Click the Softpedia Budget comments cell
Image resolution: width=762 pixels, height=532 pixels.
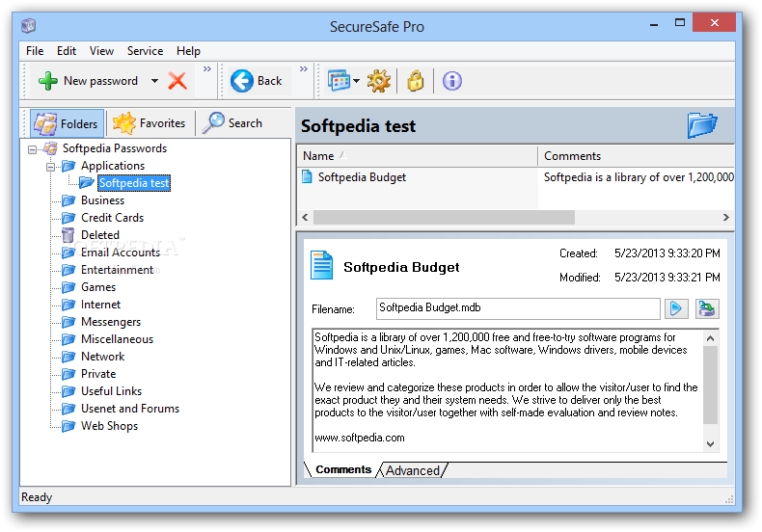639,177
